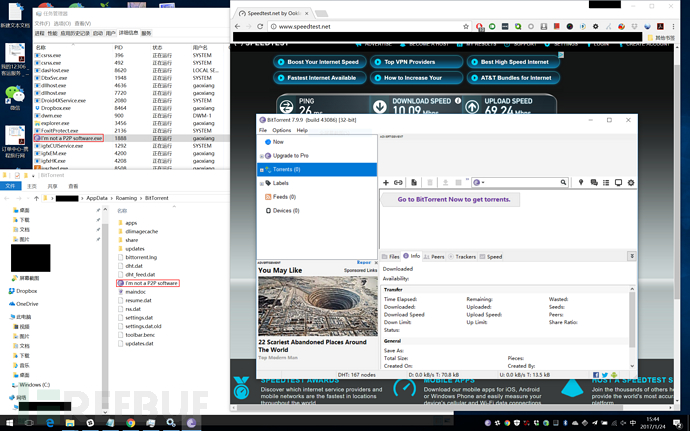Select Dropbox.exe row in Task Manager
690x431 pixels.
(x=131, y=108)
